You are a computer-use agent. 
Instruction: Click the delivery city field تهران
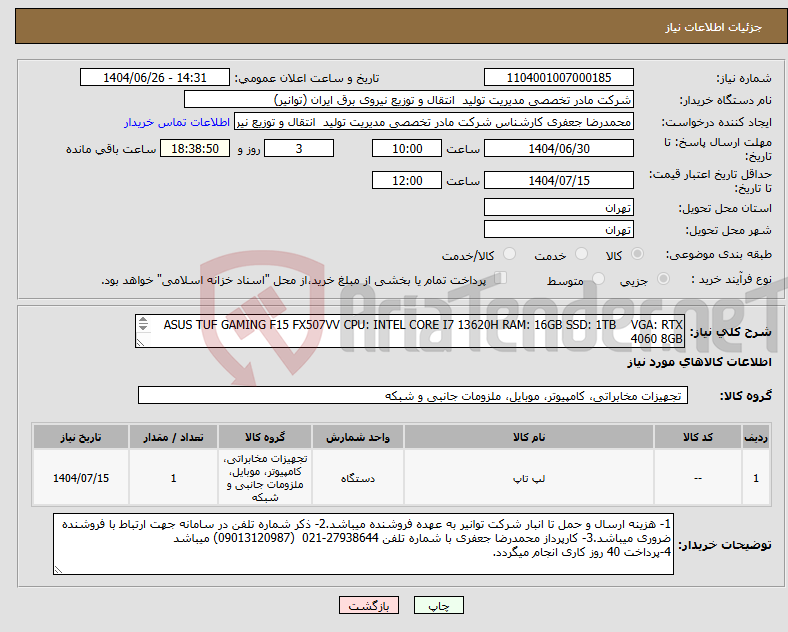click(559, 230)
